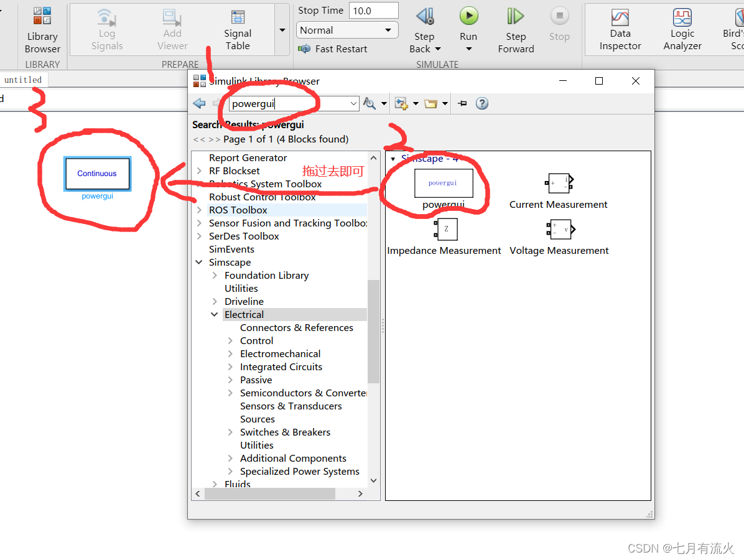Open the folder icon dropdown arrow
Screen dimensions: 744x560
[x=445, y=103]
